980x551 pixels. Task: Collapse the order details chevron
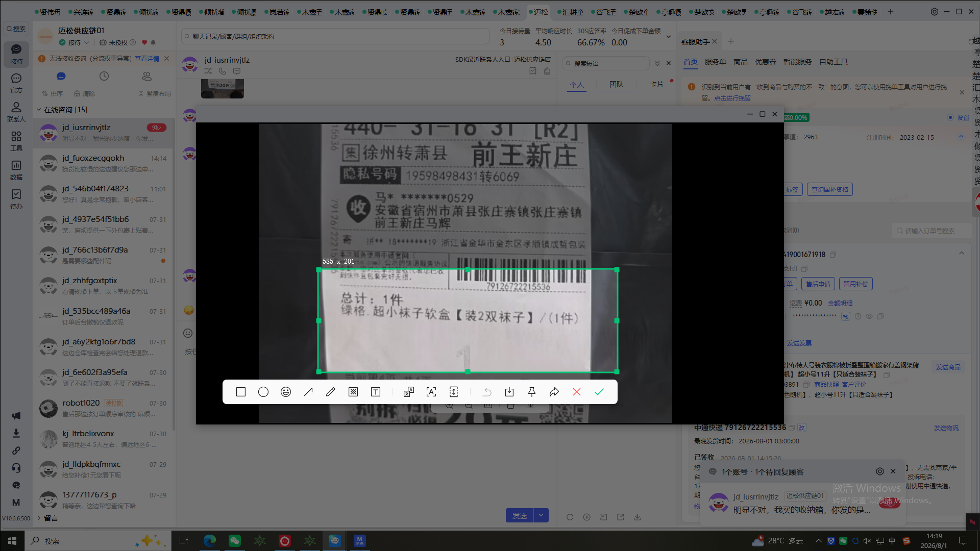pyautogui.click(x=962, y=254)
